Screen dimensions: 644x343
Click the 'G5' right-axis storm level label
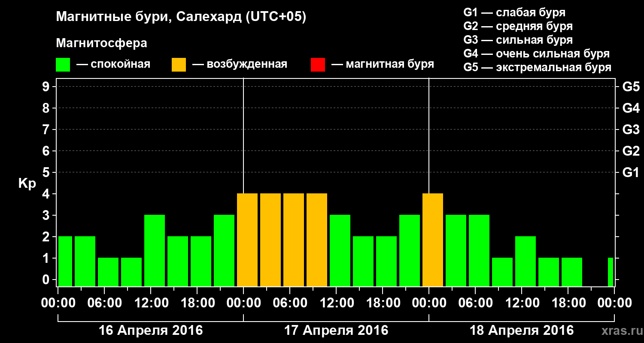(x=631, y=87)
